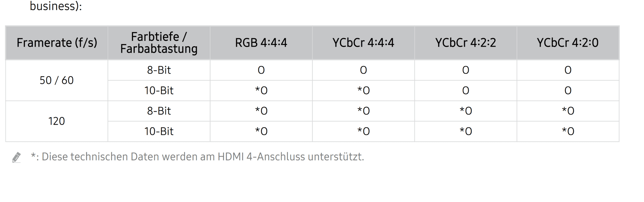Click the pencil note icon below the table

(16, 157)
